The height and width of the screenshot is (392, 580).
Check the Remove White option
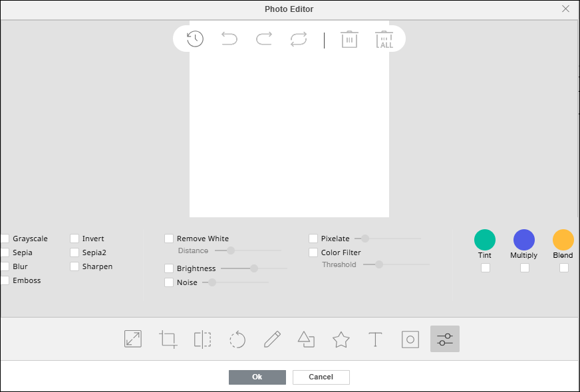point(169,239)
